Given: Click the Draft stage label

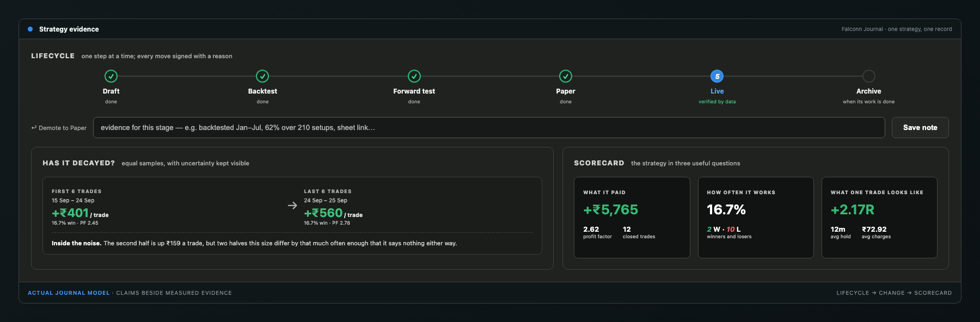Looking at the screenshot, I should pos(111,91).
